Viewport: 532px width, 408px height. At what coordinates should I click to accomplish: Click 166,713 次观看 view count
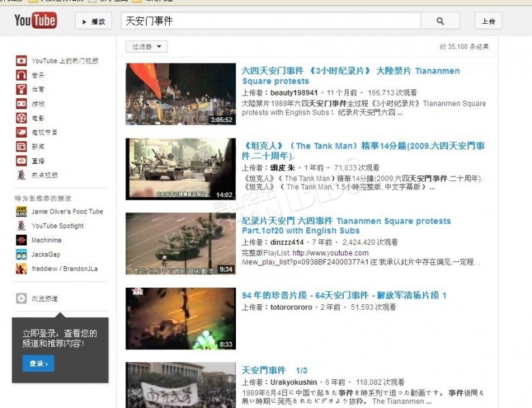pos(392,93)
